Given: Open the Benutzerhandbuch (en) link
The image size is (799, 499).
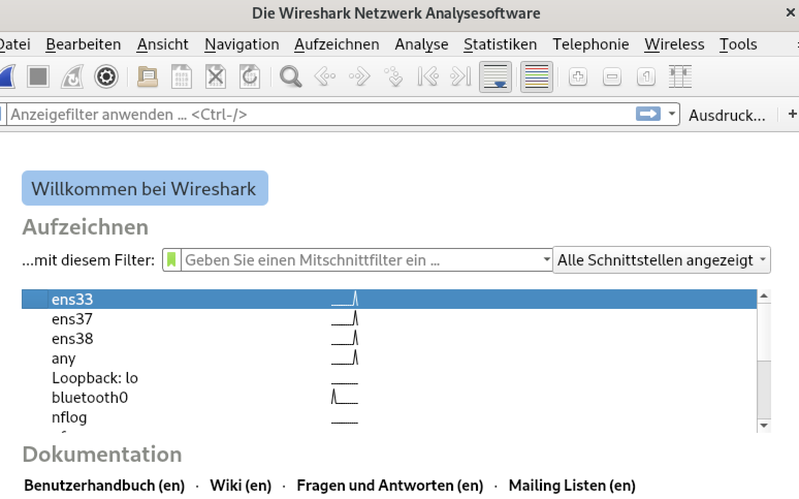Looking at the screenshot, I should [x=104, y=485].
